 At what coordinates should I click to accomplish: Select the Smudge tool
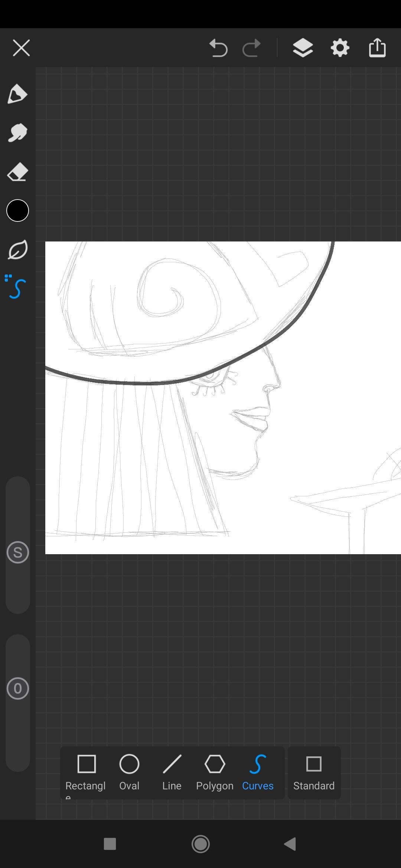pyautogui.click(x=17, y=133)
